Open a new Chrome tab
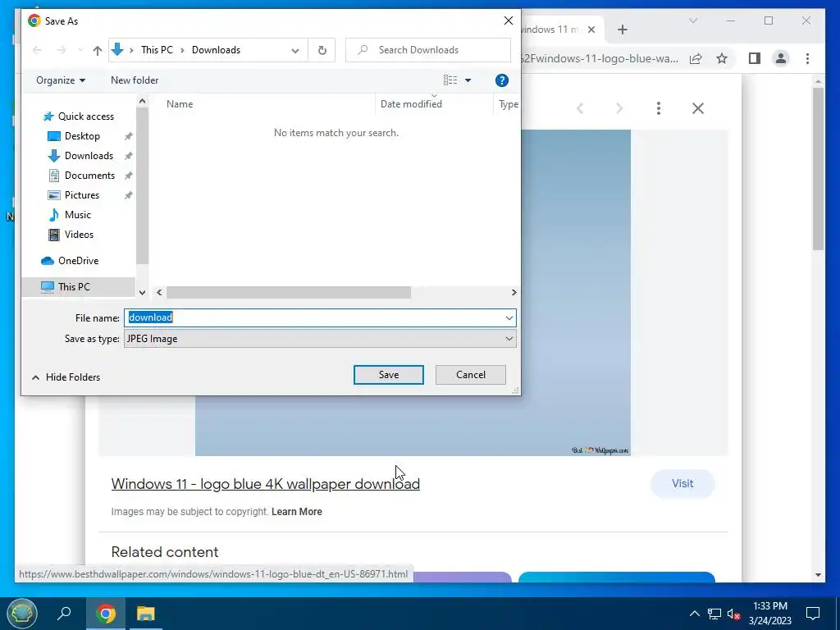 coord(622,30)
